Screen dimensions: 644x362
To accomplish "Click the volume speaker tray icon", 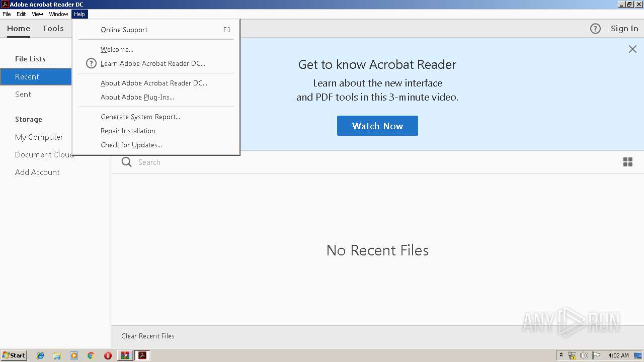I will point(584,355).
